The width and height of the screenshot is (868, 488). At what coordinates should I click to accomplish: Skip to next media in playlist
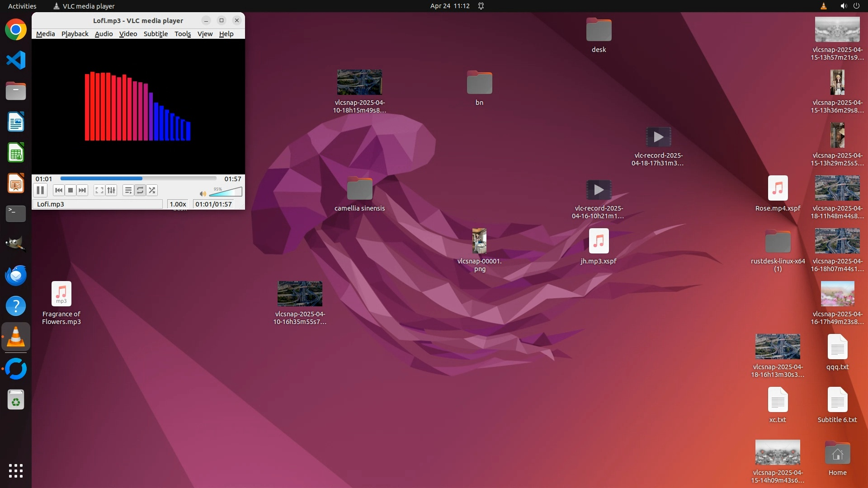[82, 190]
